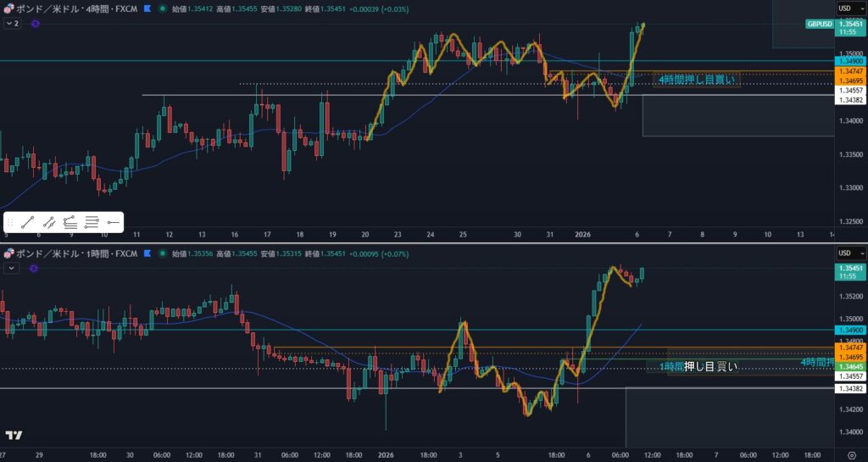This screenshot has width=868, height=462.
Task: Pick the third line tool in floating toolbar
Action: (x=70, y=222)
